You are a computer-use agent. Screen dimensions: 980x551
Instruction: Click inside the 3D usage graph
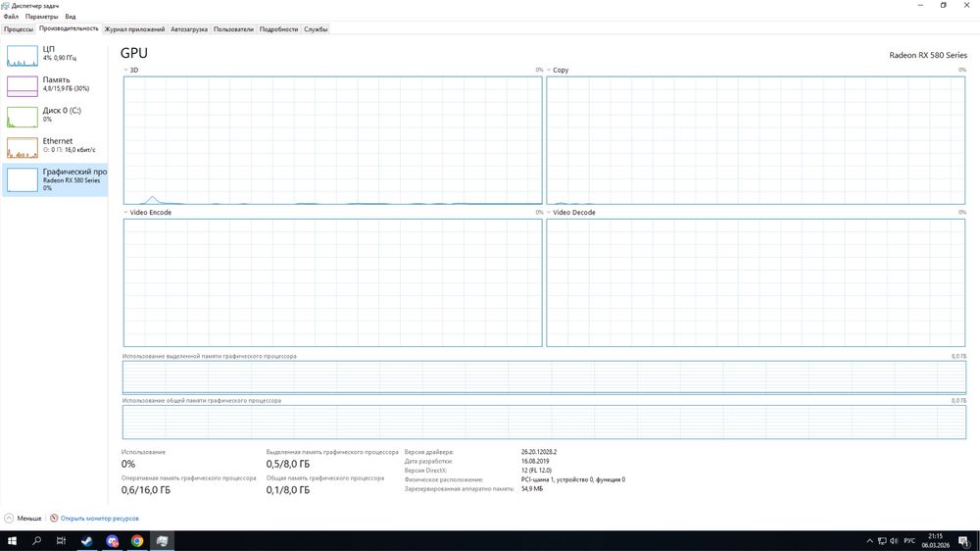332,140
